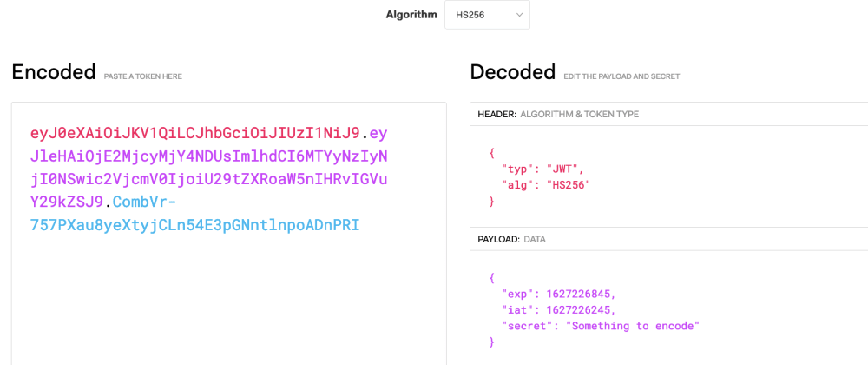Click the Algorithm label
Viewport: 868px width, 365px height.
pyautogui.click(x=411, y=15)
